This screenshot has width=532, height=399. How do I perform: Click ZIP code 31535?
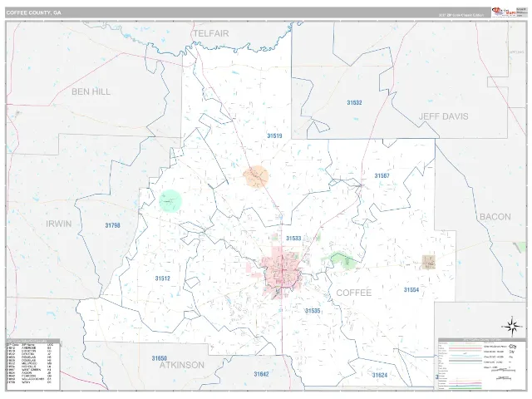pos(313,311)
